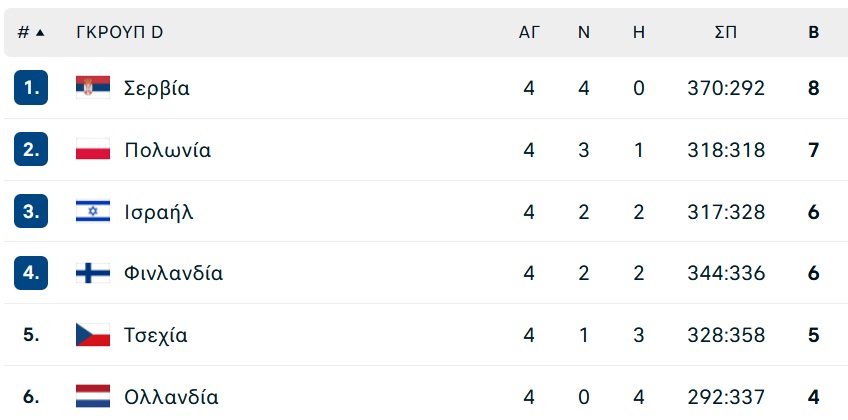Click the Netherlands flag icon
Screen dimensions: 848x420
[x=93, y=396]
